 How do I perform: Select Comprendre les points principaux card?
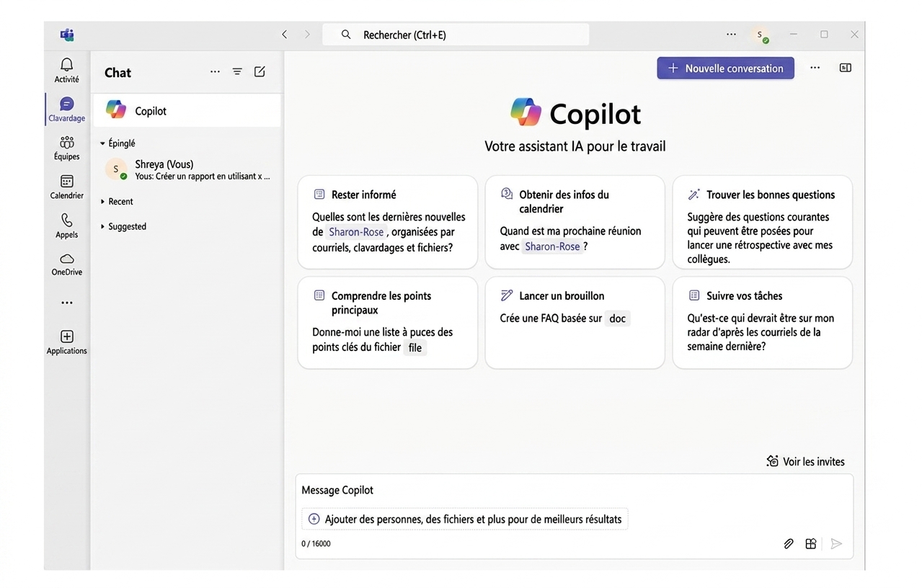pos(387,323)
